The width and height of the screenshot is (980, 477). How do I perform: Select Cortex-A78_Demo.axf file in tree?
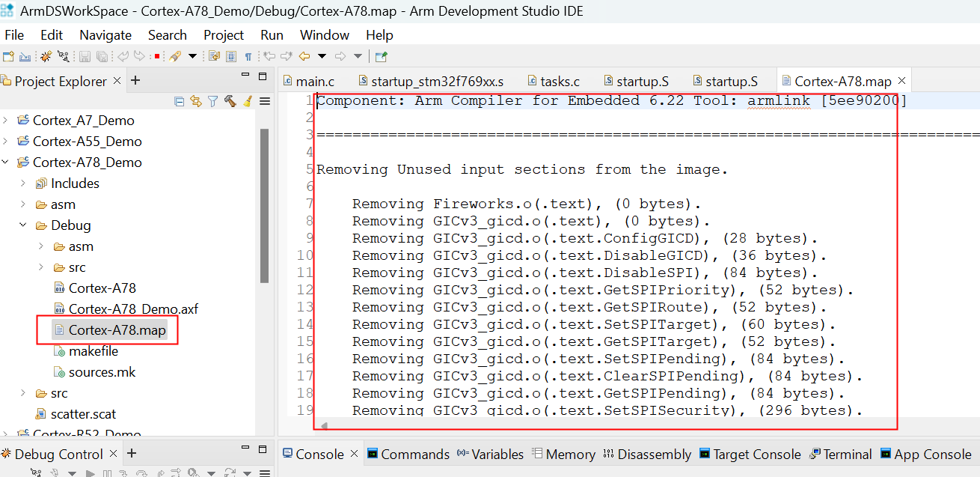pos(133,309)
